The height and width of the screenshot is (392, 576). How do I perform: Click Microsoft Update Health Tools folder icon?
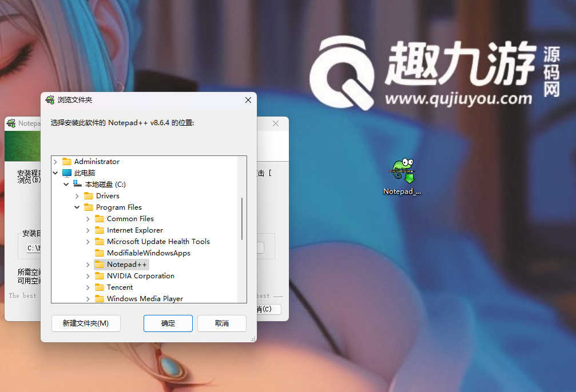coord(100,242)
